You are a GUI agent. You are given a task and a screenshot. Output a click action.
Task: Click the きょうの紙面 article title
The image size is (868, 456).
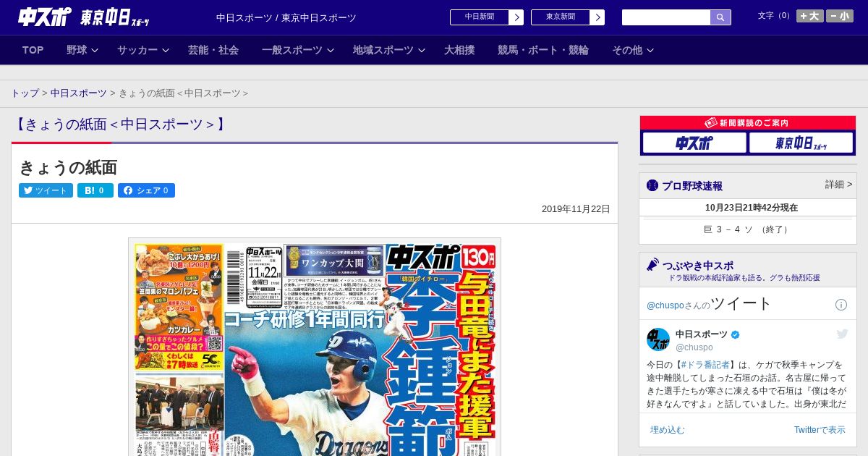(68, 168)
